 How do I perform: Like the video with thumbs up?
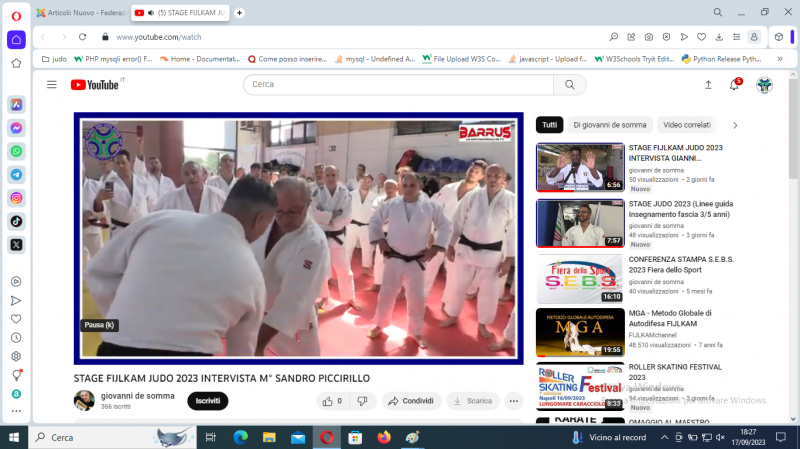coord(332,401)
